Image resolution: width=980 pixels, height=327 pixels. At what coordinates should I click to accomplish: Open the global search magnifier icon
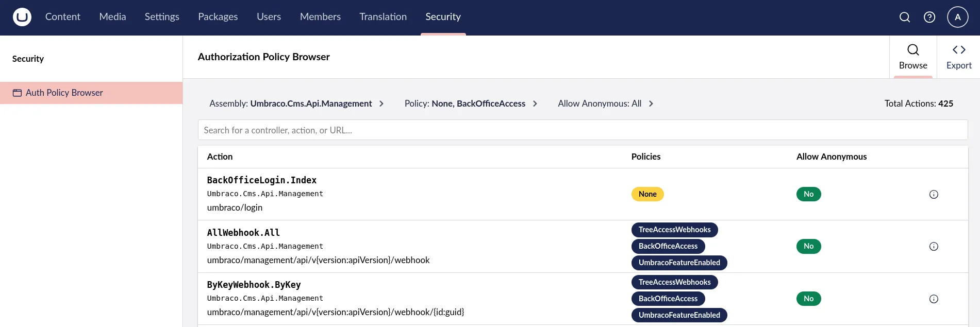(x=905, y=17)
